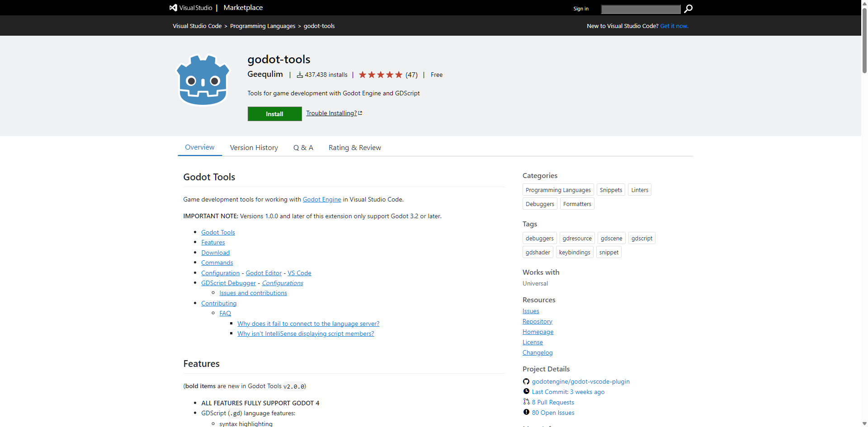This screenshot has width=868, height=427.
Task: Click the Marketplace header link
Action: pos(243,8)
